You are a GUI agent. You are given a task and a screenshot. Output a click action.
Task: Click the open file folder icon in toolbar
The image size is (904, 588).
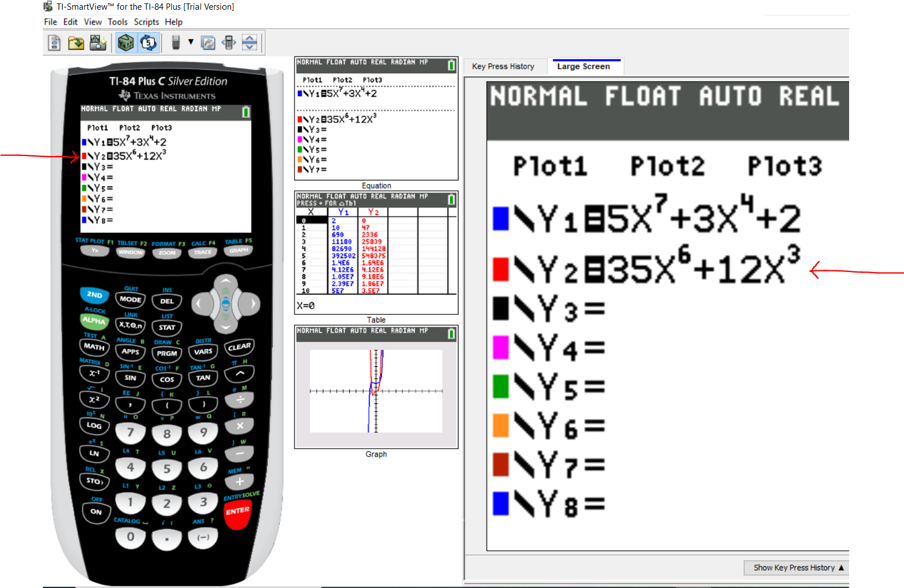pyautogui.click(x=75, y=43)
